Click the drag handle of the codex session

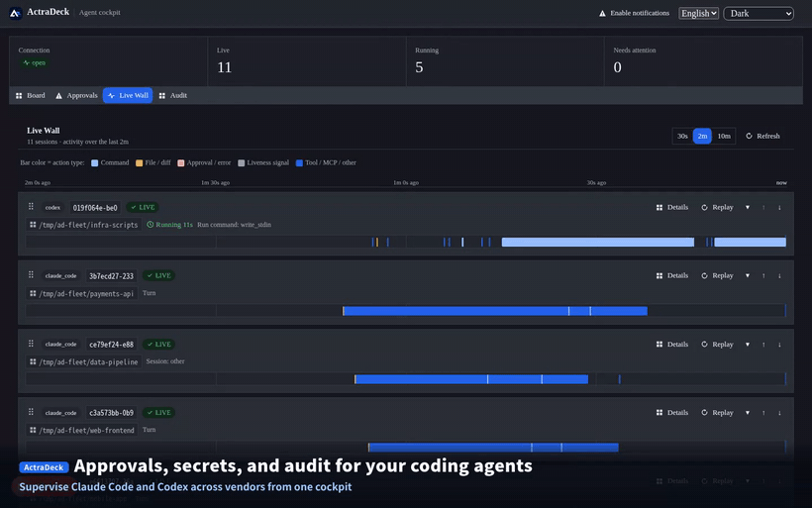click(x=31, y=207)
